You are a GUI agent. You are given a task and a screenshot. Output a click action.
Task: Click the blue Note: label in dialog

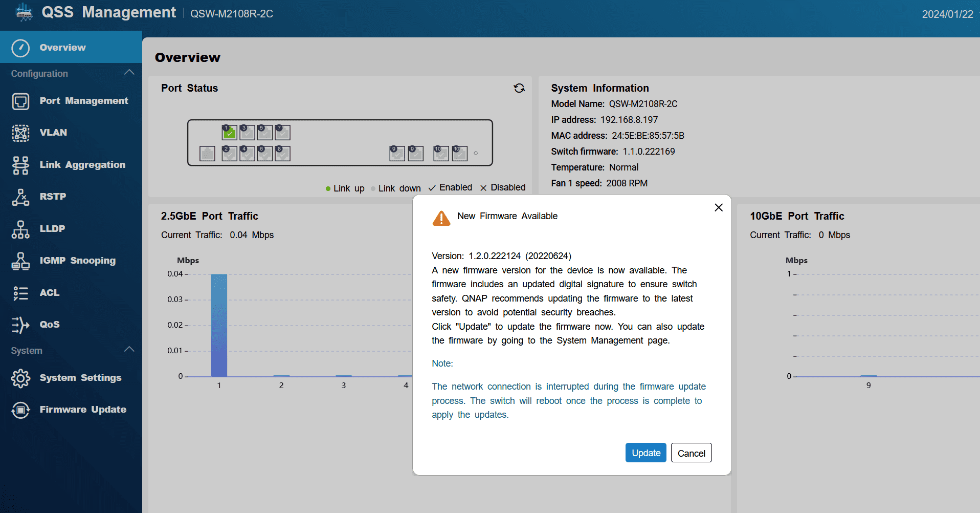point(442,364)
